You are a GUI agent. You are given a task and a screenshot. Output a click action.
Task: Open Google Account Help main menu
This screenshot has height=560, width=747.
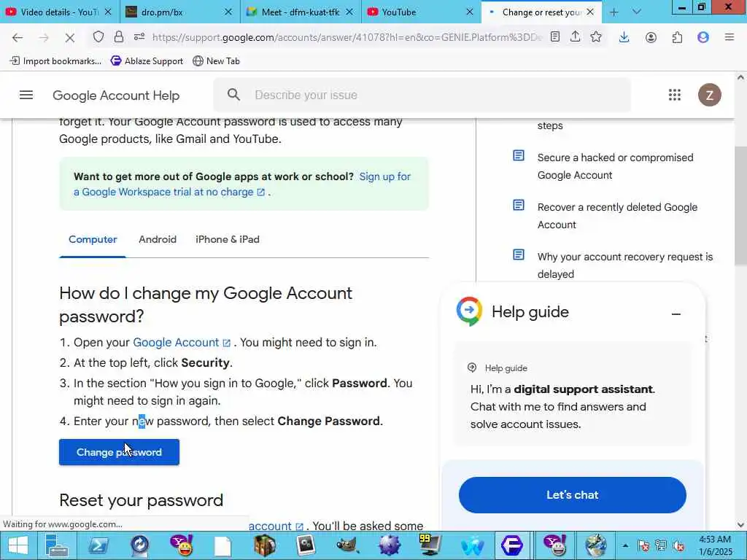pyautogui.click(x=26, y=96)
